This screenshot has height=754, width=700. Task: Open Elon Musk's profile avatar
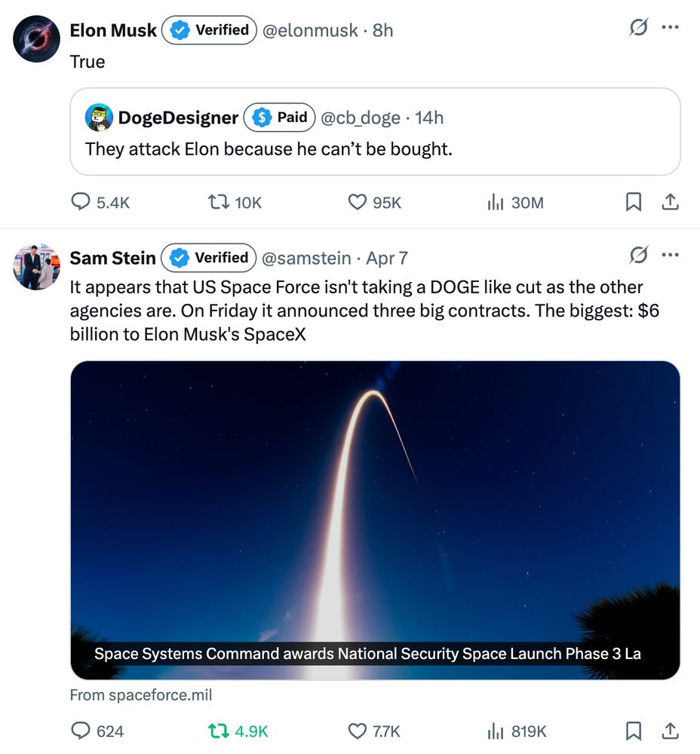coord(37,38)
